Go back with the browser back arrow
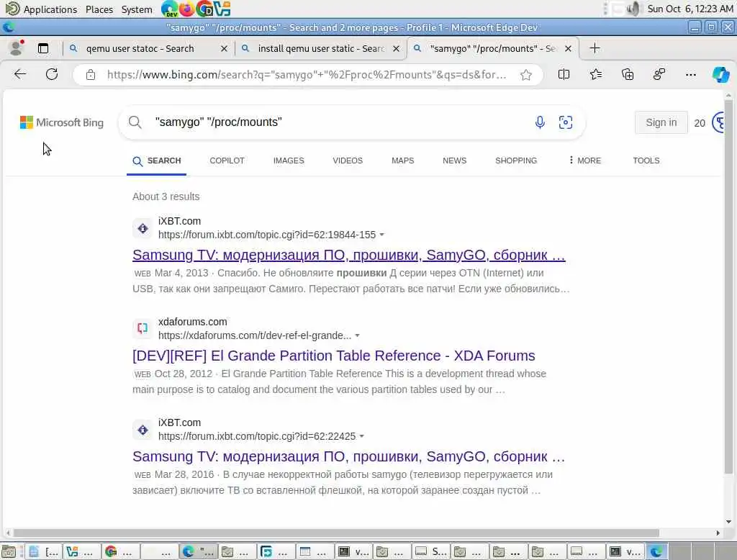The image size is (737, 560). [x=20, y=74]
